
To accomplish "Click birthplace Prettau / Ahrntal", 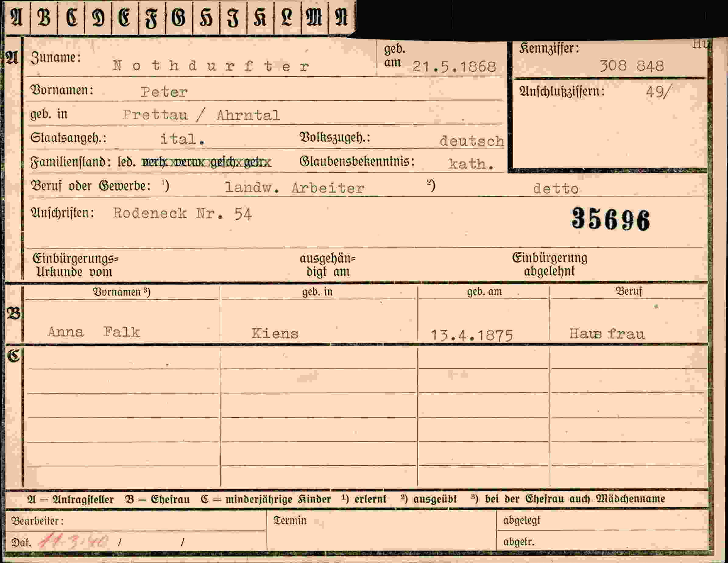I will (201, 115).
